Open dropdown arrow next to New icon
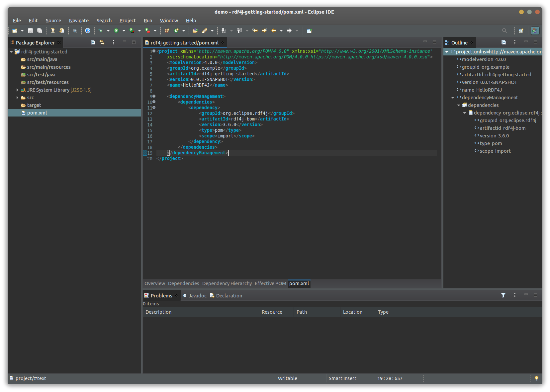 22,31
